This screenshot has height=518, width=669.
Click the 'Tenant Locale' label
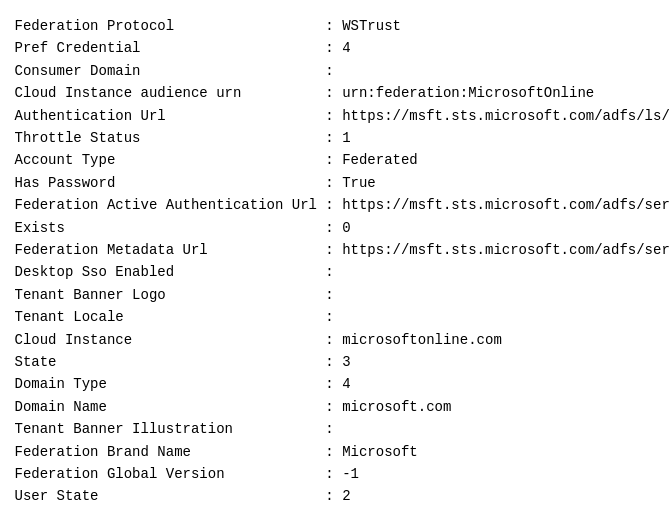pos(69,317)
